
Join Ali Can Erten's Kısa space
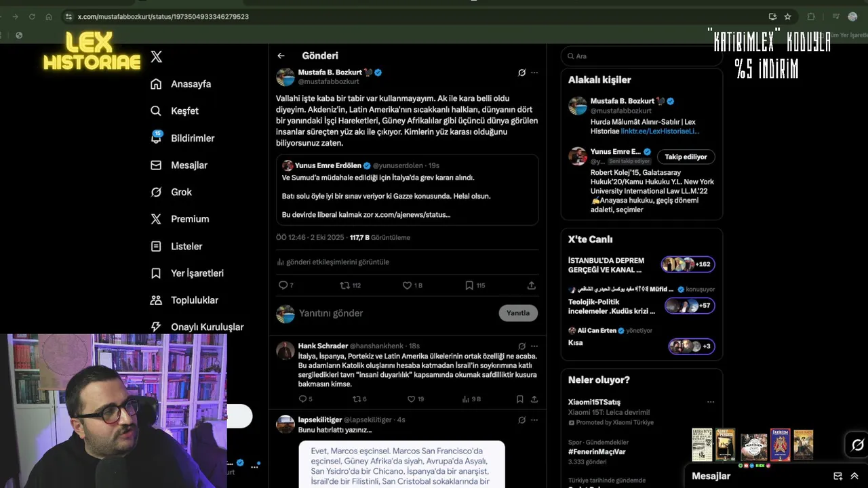pos(692,346)
